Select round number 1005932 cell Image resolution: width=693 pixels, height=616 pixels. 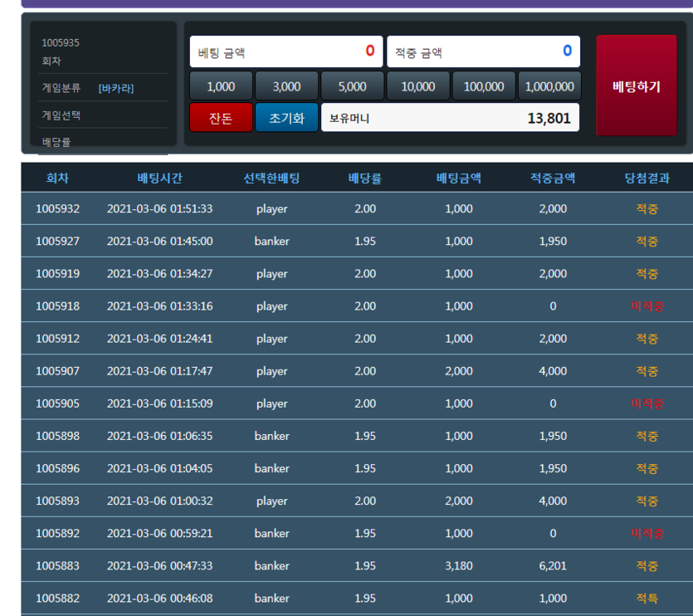(57, 208)
